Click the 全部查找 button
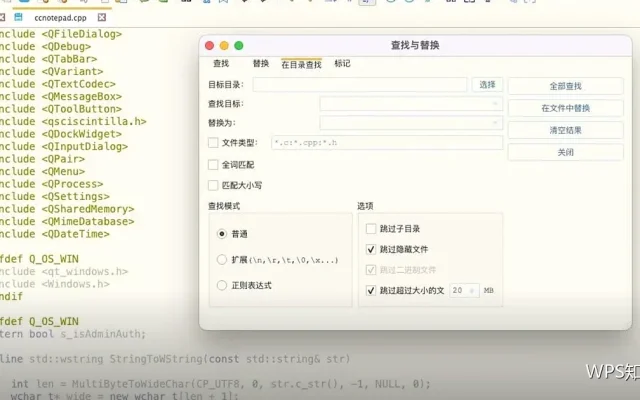Viewport: 640px width, 400px height. pyautogui.click(x=565, y=86)
